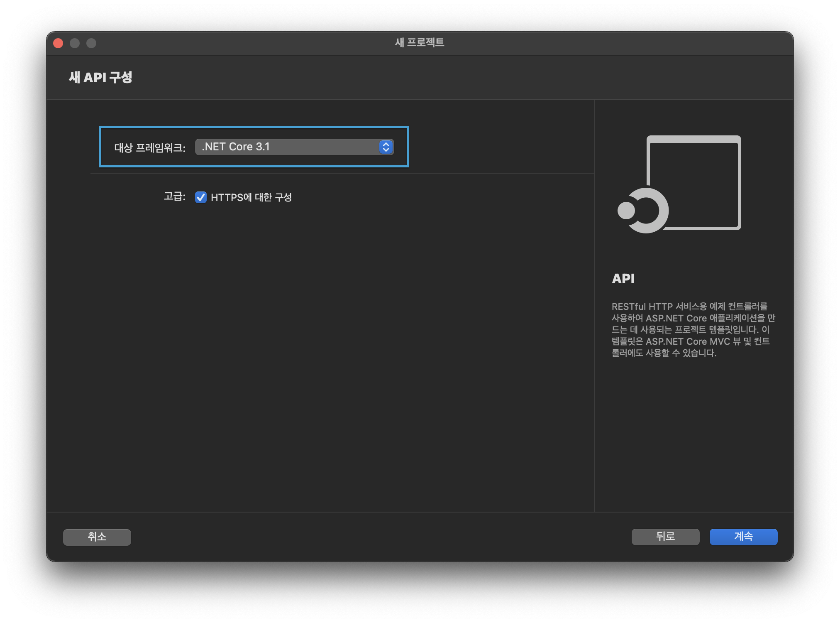
Task: Select the bold 'API' heading in side panel
Action: 623,279
